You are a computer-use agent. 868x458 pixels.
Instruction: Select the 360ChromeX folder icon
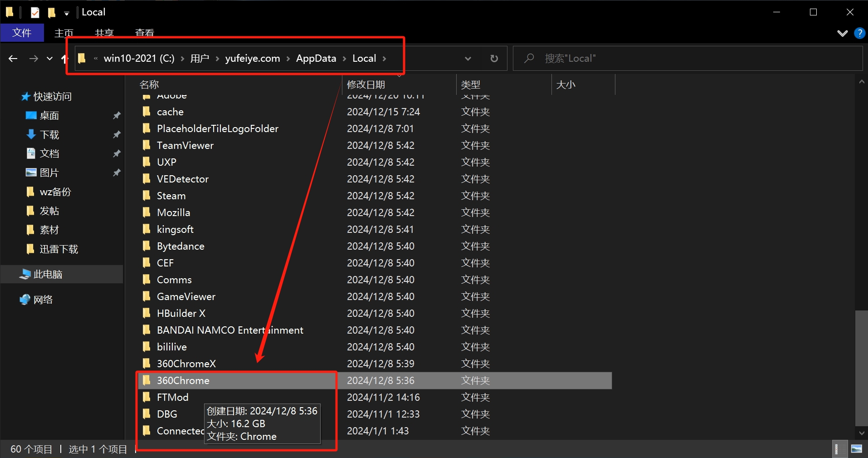146,363
